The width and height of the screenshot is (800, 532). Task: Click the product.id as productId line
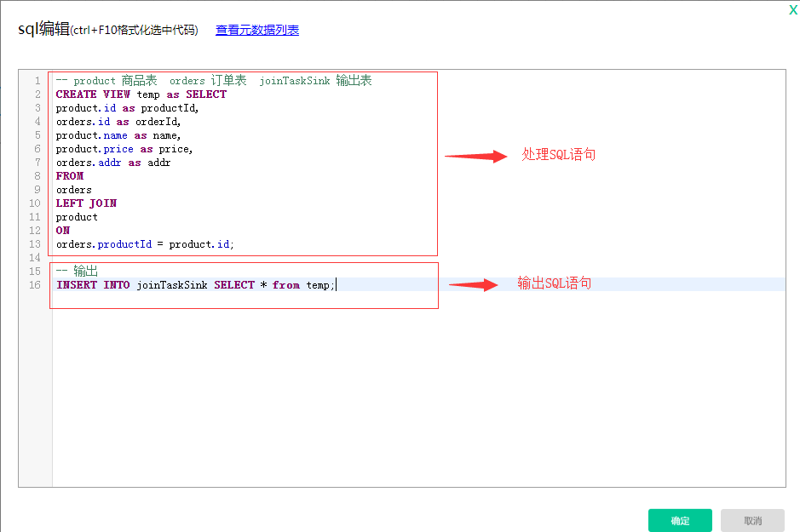coord(127,108)
